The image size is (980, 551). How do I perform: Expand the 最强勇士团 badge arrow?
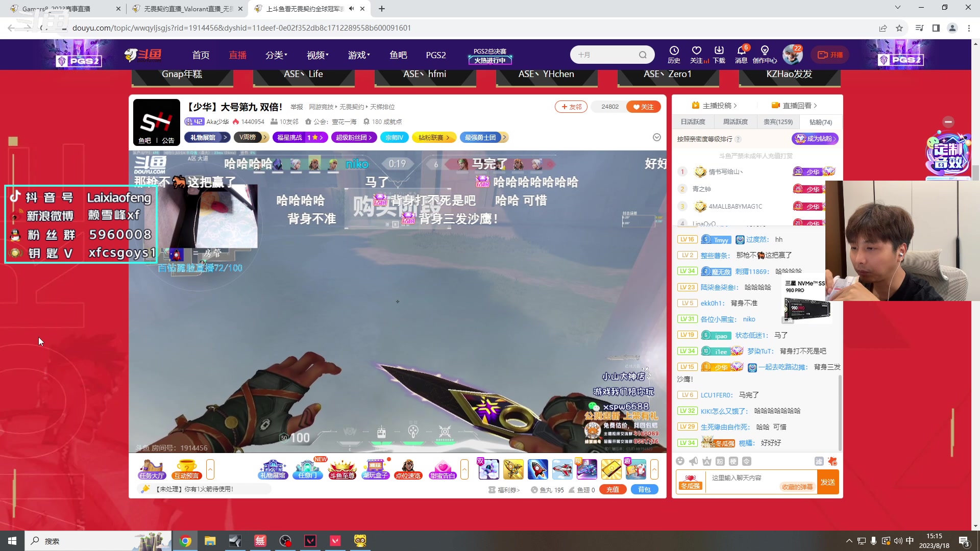pos(504,137)
